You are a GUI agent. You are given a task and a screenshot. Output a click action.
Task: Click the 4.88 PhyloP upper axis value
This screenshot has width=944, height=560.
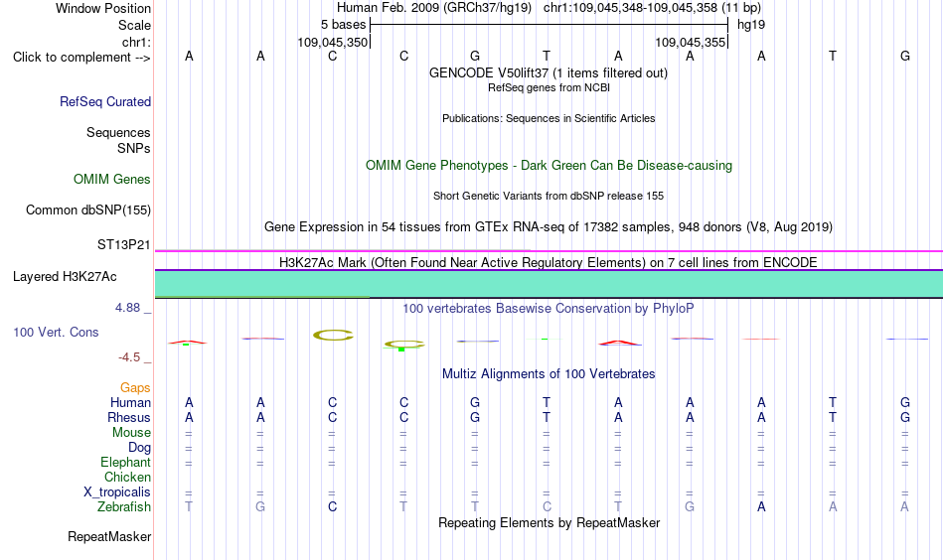point(127,308)
